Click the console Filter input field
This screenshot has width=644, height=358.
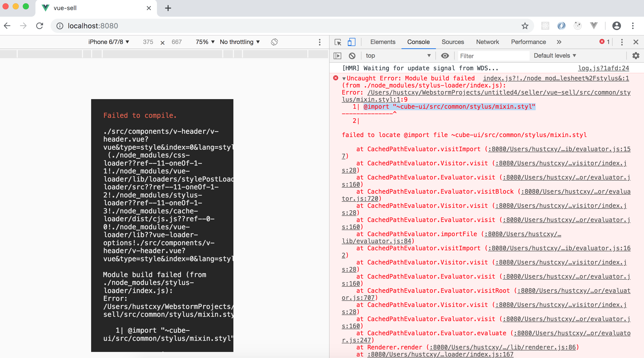(x=494, y=56)
